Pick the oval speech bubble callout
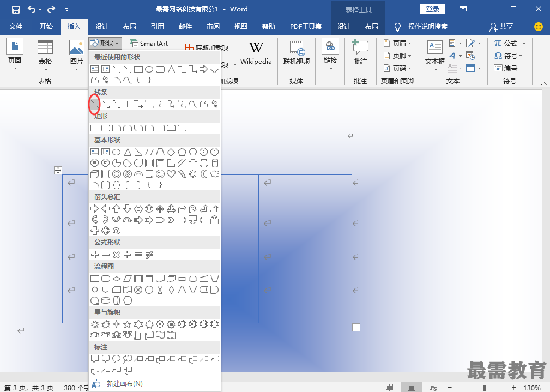This screenshot has height=392, width=550. 117,359
